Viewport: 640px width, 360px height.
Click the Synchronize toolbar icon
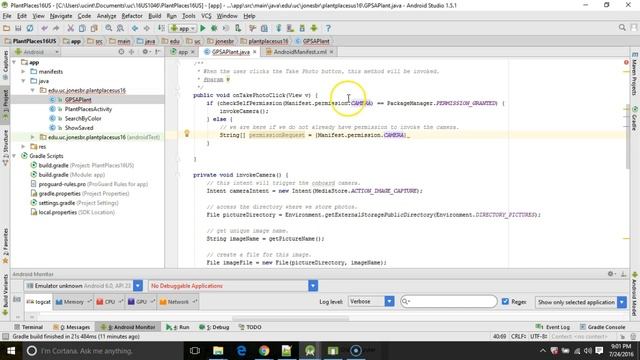30,28
